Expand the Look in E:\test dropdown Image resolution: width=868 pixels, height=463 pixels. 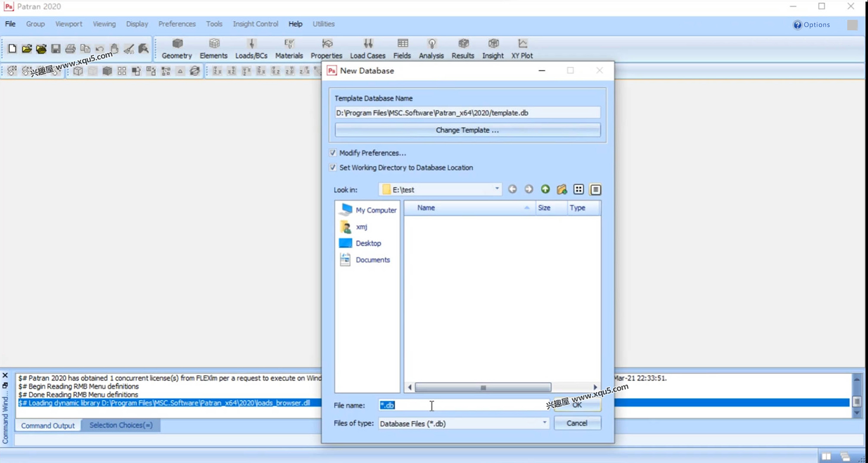tap(497, 189)
